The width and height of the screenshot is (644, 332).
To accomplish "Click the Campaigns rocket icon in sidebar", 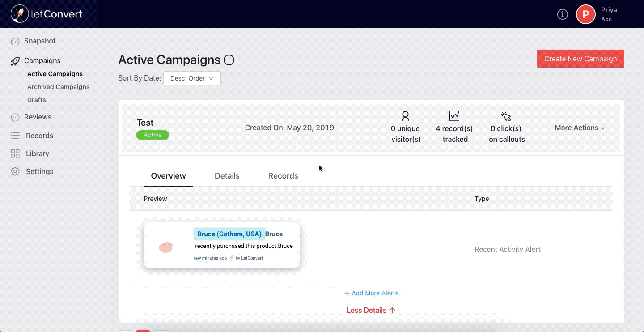I will click(15, 61).
